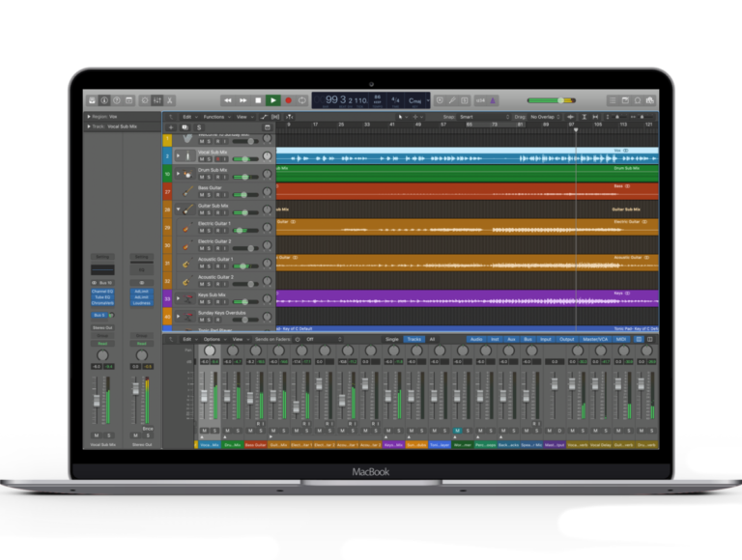Click the Duplicate Track icon
This screenshot has width=742, height=560.
(x=185, y=127)
